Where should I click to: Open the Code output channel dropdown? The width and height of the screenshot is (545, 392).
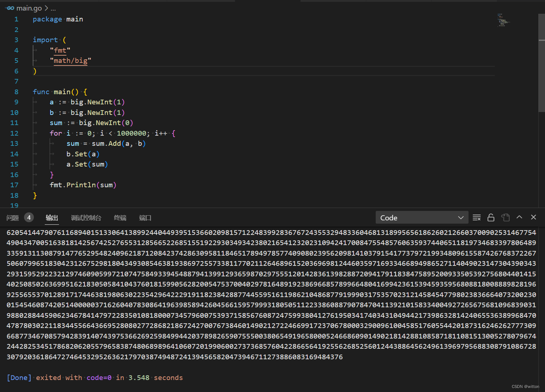pyautogui.click(x=422, y=217)
